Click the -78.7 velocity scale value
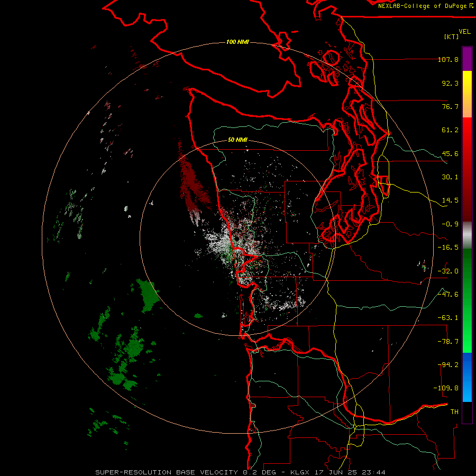Screen dimensions: 476x476 [448, 342]
